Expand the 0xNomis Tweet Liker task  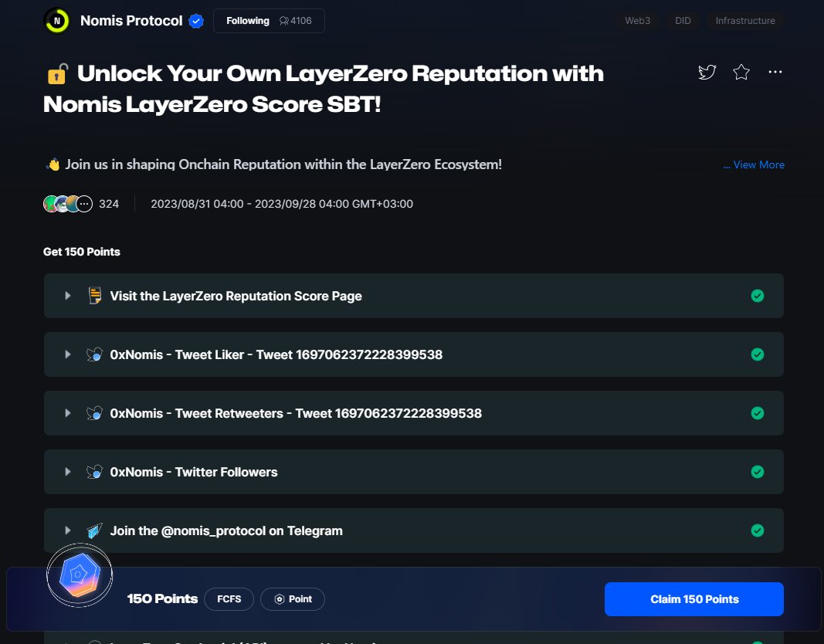pyautogui.click(x=68, y=354)
